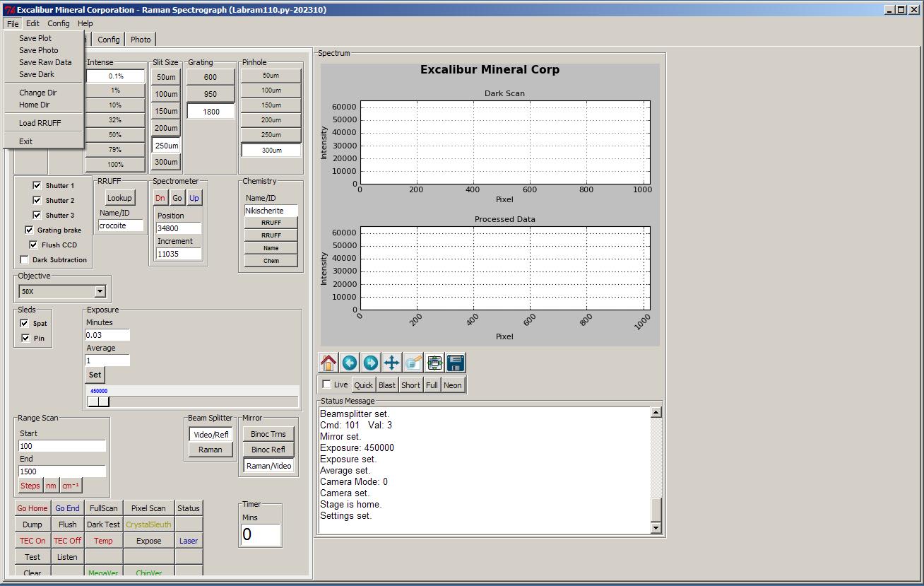Click the Neon scan button
The image size is (924, 586).
453,385
